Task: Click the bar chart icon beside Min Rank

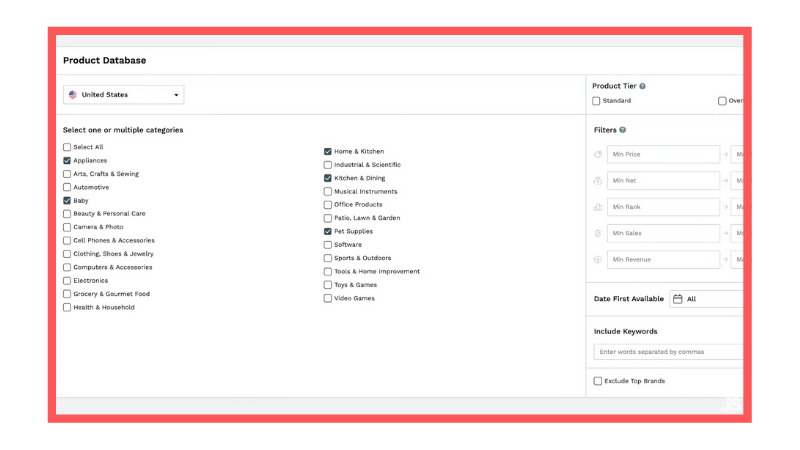Action: coord(598,207)
